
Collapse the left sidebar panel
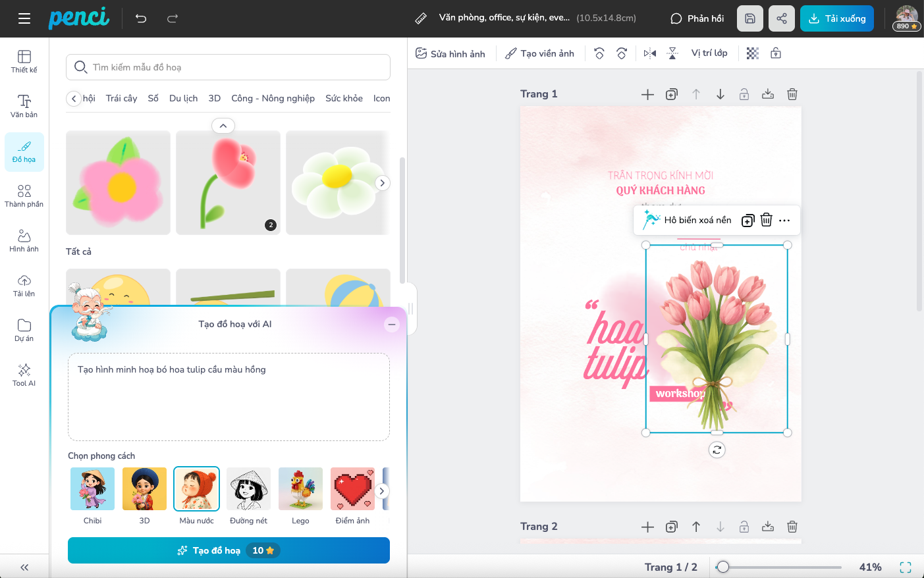pos(24,567)
